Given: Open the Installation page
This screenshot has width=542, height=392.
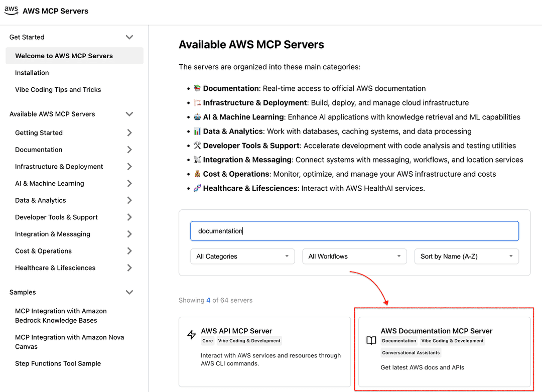Looking at the screenshot, I should (32, 73).
